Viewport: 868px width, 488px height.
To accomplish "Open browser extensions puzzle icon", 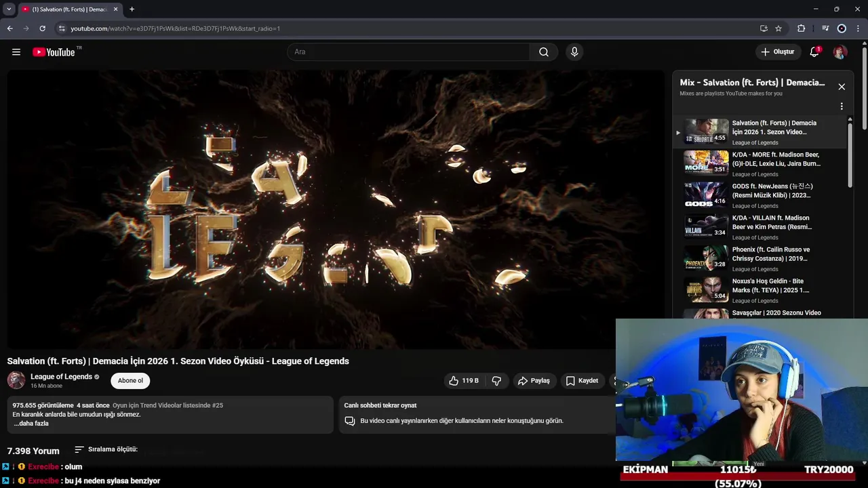I will (x=802, y=28).
